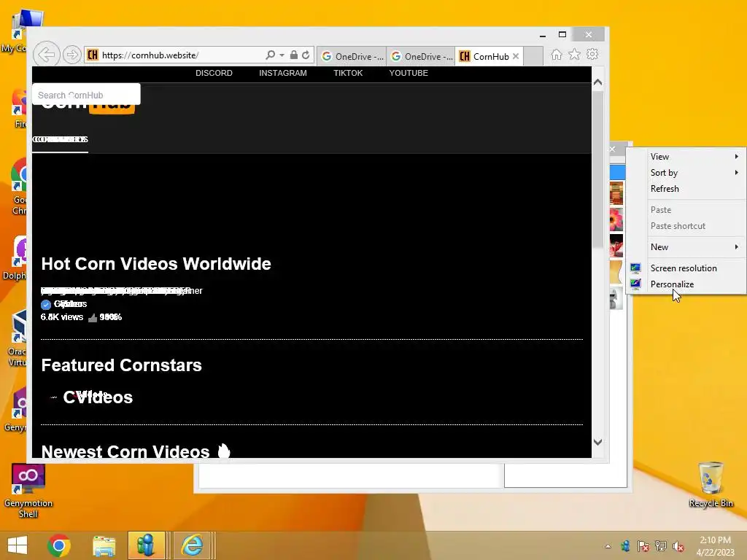Open the INSTAGRAM link
Viewport: 747px width, 560px height.
click(283, 73)
